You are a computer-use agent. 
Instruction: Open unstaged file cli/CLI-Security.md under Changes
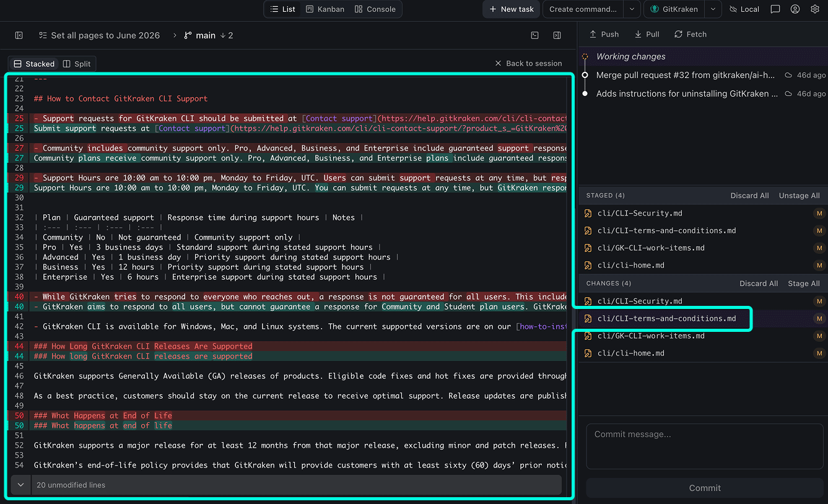tap(703, 301)
